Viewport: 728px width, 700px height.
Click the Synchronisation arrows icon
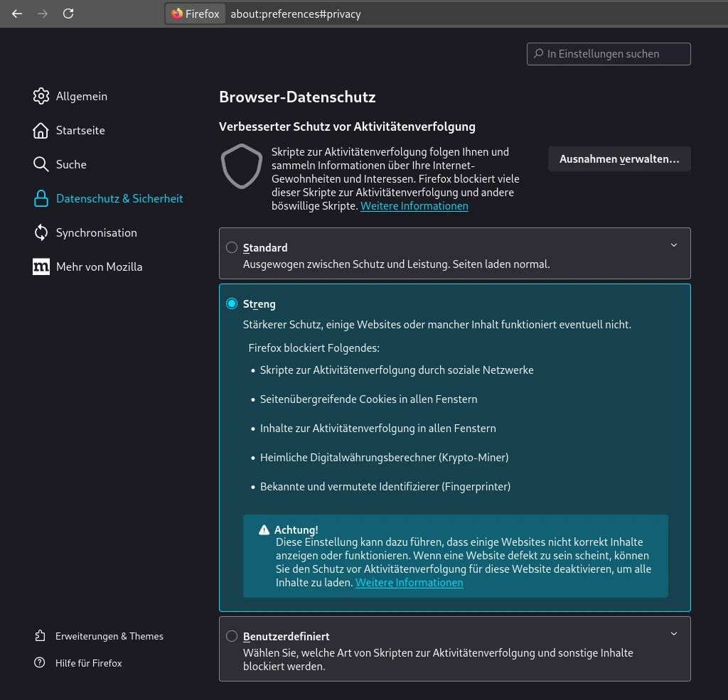pyautogui.click(x=41, y=232)
